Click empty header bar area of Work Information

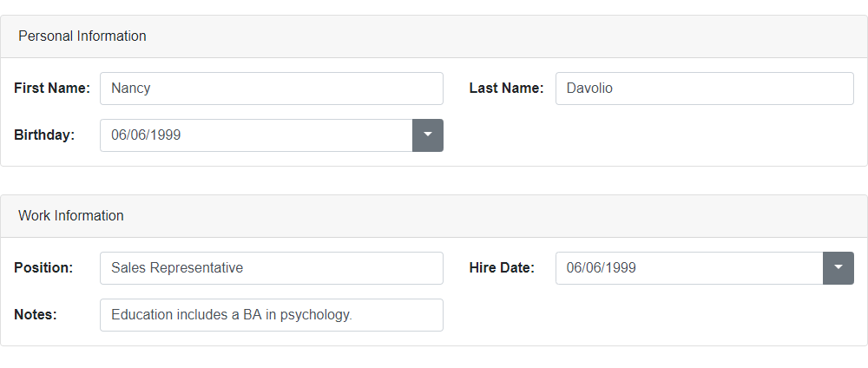(x=521, y=216)
